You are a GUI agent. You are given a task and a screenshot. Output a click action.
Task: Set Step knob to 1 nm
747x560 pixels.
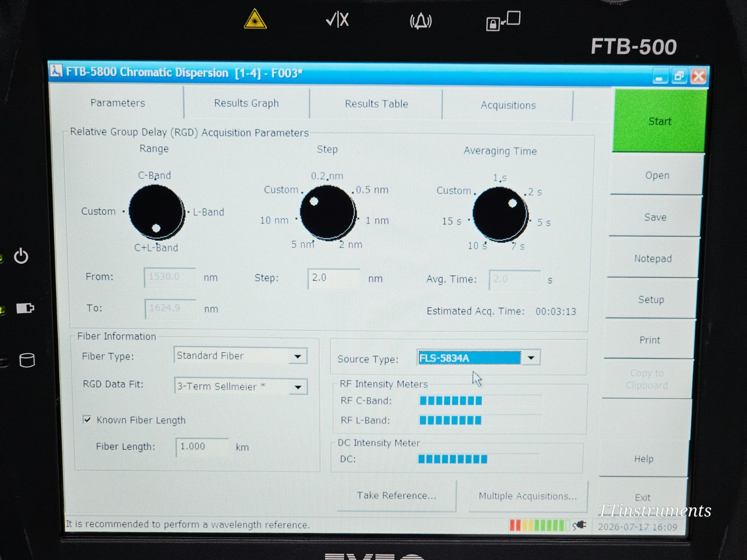(377, 221)
